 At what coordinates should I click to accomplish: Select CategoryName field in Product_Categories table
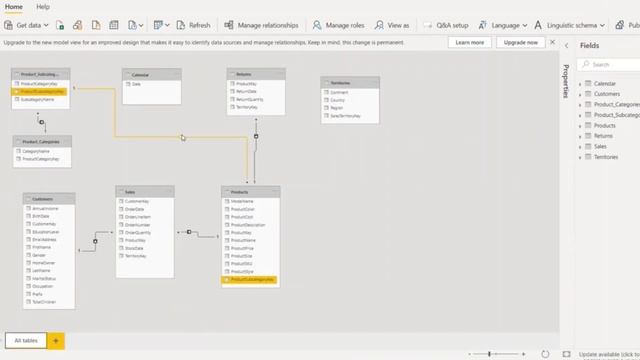pyautogui.click(x=36, y=151)
